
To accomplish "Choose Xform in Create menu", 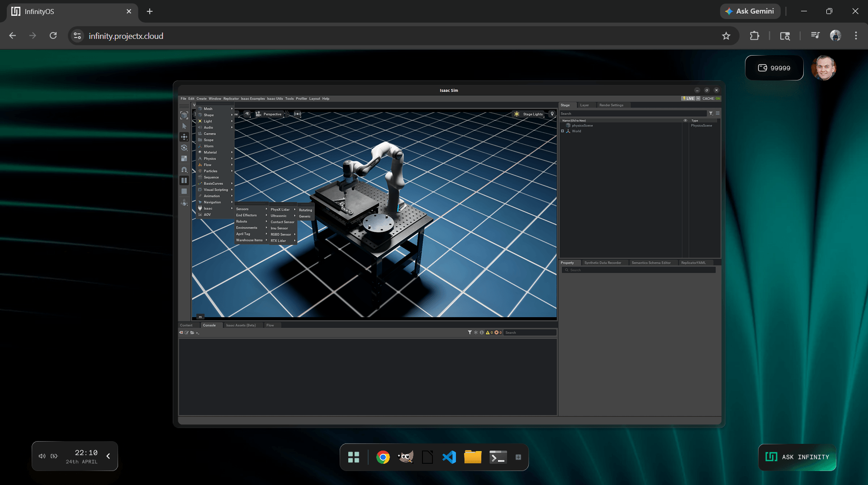I will coord(215,146).
